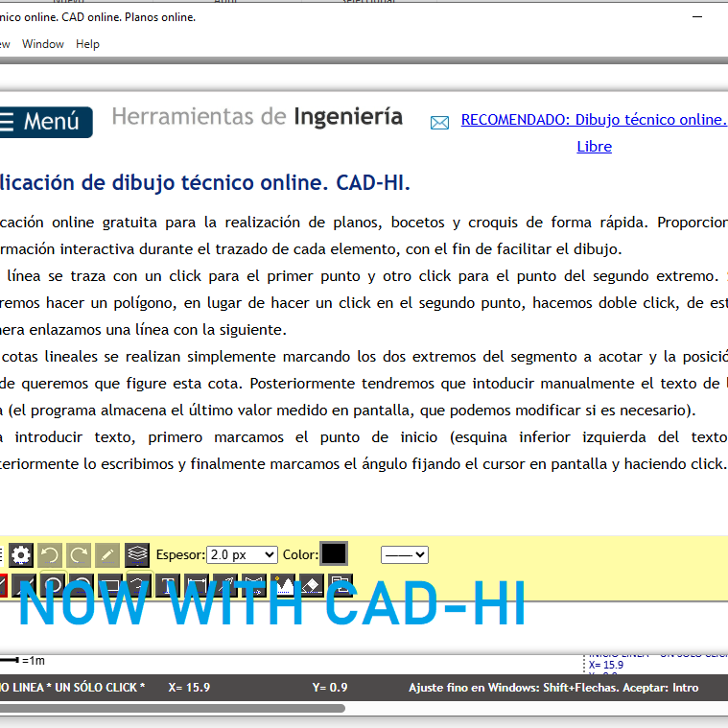Viewport: 728px width, 728px height.
Task: Click the pencil edit icon
Action: 107,554
